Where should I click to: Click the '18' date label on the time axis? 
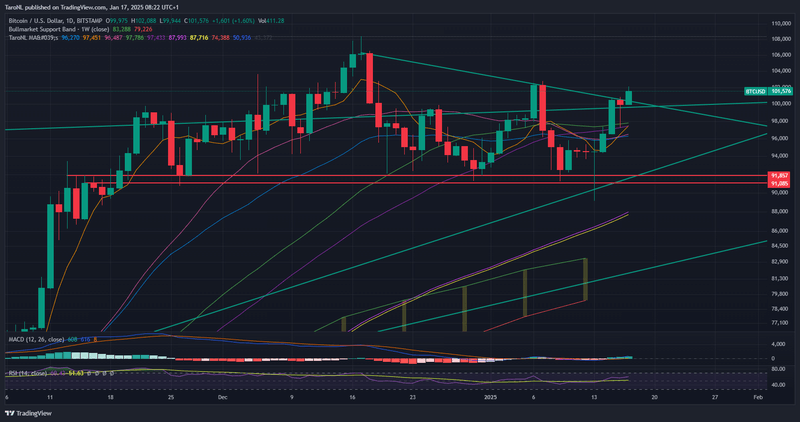click(x=111, y=397)
